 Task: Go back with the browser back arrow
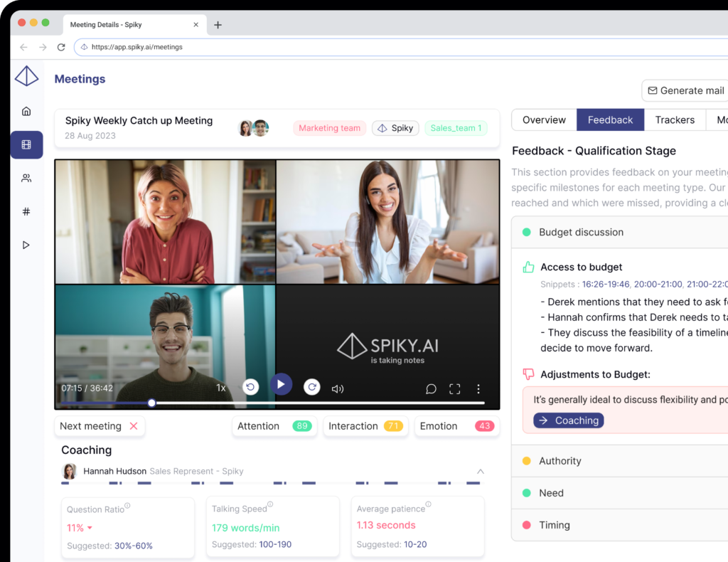coord(23,47)
